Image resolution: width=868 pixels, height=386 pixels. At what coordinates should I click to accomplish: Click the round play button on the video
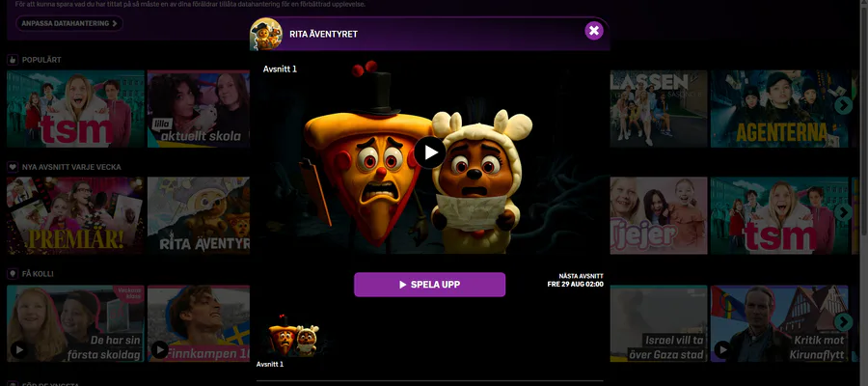click(x=429, y=152)
